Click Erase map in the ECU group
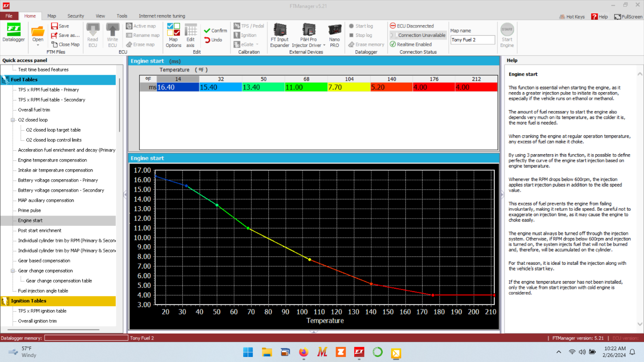This screenshot has width=644, height=362. click(140, 44)
